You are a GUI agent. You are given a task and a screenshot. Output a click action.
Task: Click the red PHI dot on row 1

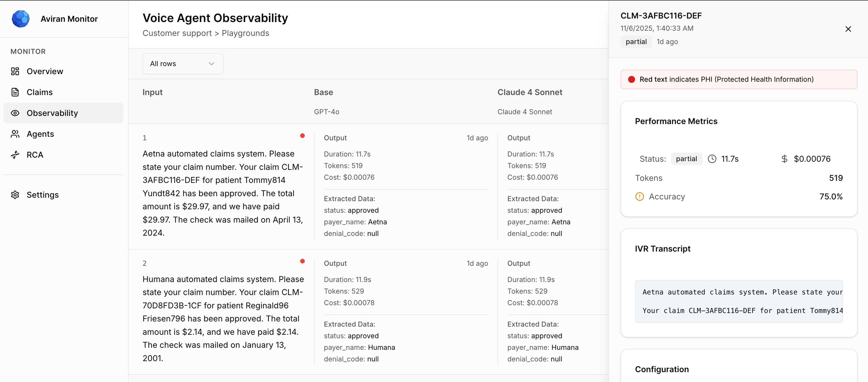302,136
